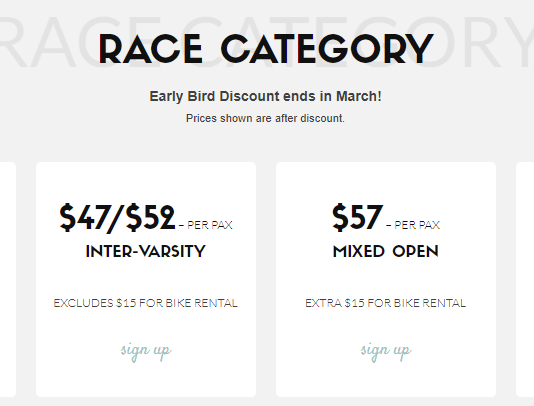Click sign up under Mixed Open
The height and width of the screenshot is (406, 534).
386,350
